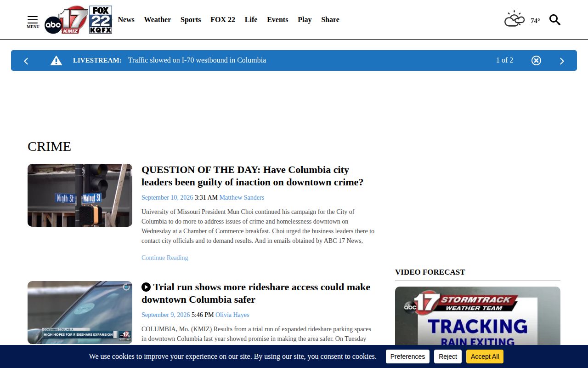
Task: Open the Ninth and Walnut street sign thumbnail
Action: point(80,195)
